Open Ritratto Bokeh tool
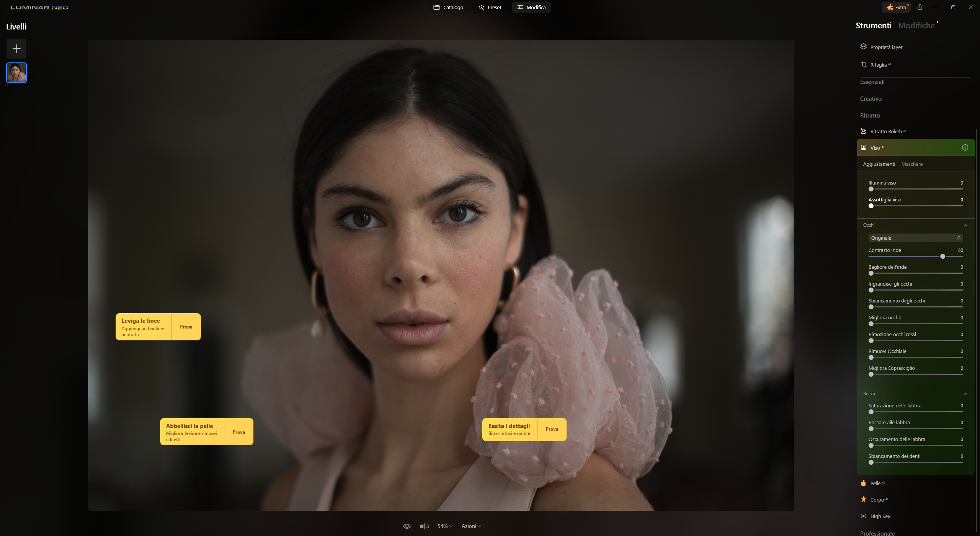This screenshot has height=536, width=980. click(x=885, y=131)
